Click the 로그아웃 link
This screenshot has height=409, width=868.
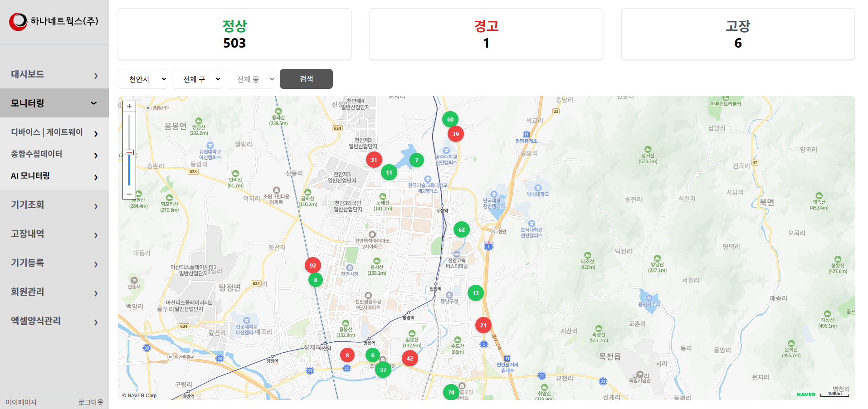pyautogui.click(x=91, y=402)
